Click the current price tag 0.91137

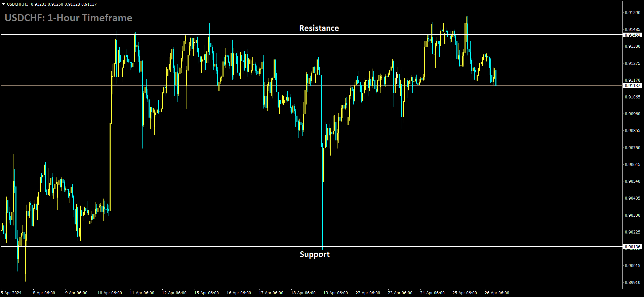point(633,86)
